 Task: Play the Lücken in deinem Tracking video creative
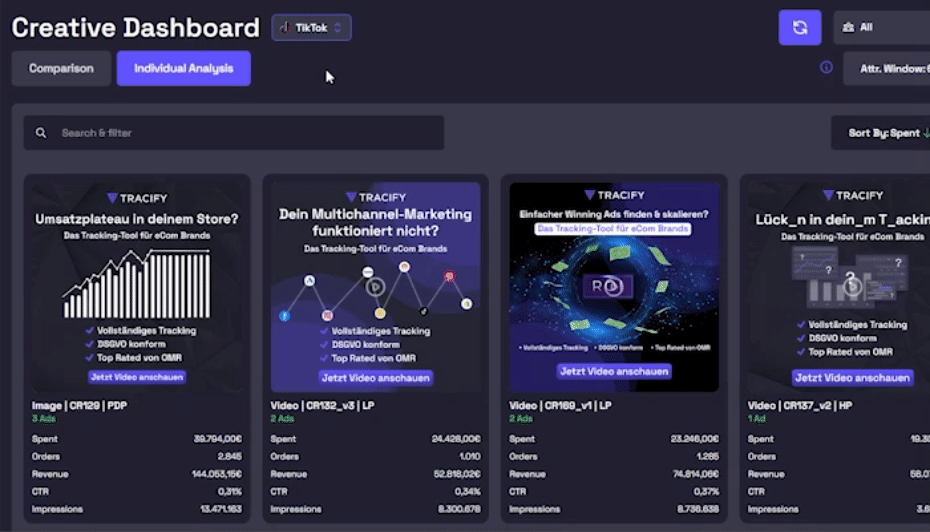point(852,287)
